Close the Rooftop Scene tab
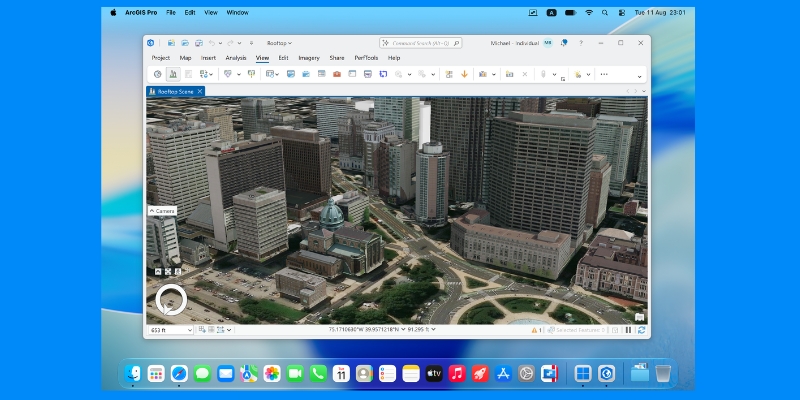Screen dimensions: 800x400 click(200, 91)
